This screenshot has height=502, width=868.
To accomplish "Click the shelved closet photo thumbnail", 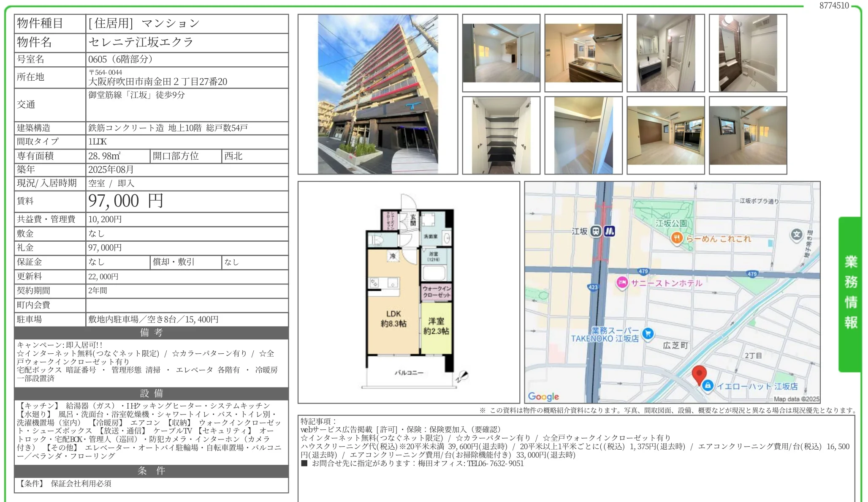I will (x=500, y=135).
